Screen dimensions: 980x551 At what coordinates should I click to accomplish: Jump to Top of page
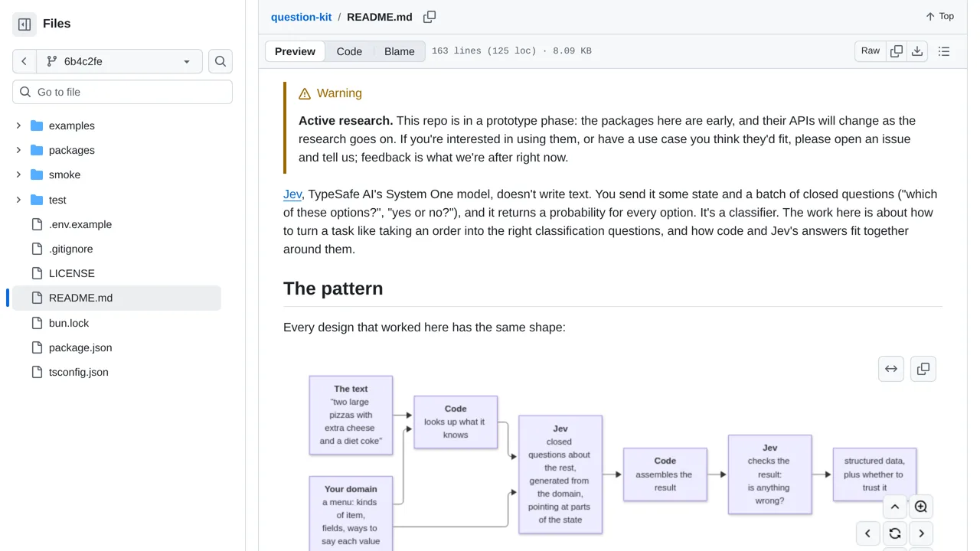tap(939, 16)
